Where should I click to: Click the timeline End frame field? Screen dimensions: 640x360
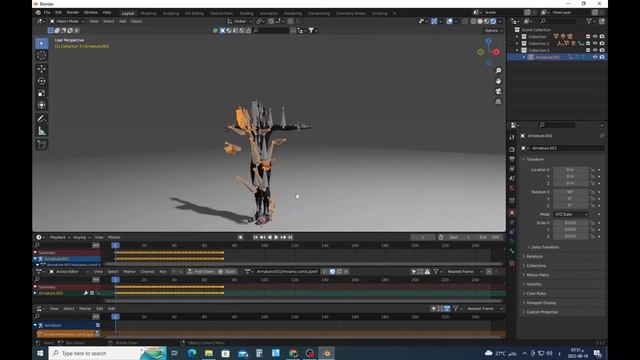tap(489, 237)
